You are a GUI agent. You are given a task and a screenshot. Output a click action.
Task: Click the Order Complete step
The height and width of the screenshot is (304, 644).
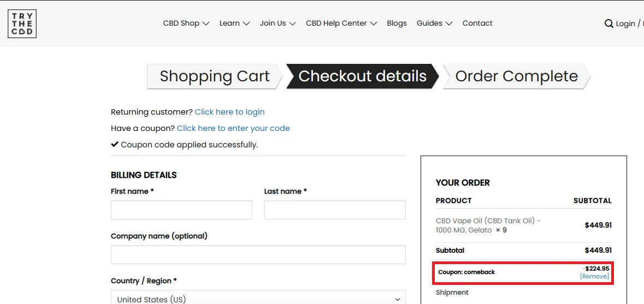(516, 76)
